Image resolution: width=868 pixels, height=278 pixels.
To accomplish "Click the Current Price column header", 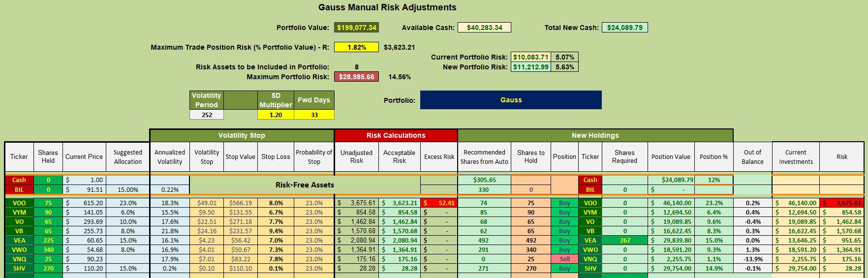I will (x=84, y=156).
